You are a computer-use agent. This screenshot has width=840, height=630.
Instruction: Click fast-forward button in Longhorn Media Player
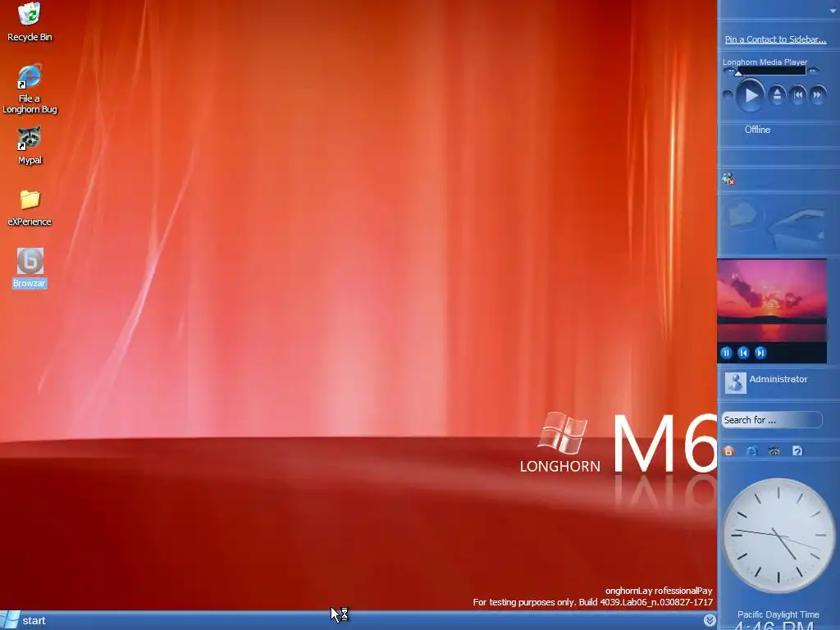click(x=817, y=95)
